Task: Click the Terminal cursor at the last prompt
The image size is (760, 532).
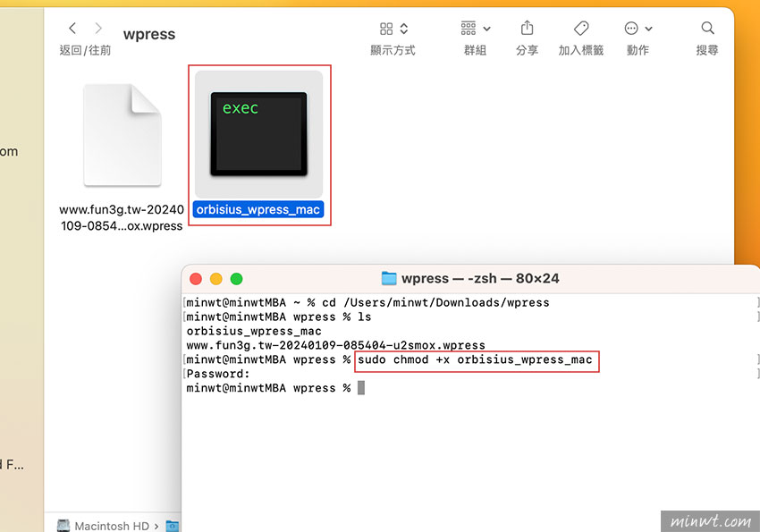Action: (x=361, y=388)
